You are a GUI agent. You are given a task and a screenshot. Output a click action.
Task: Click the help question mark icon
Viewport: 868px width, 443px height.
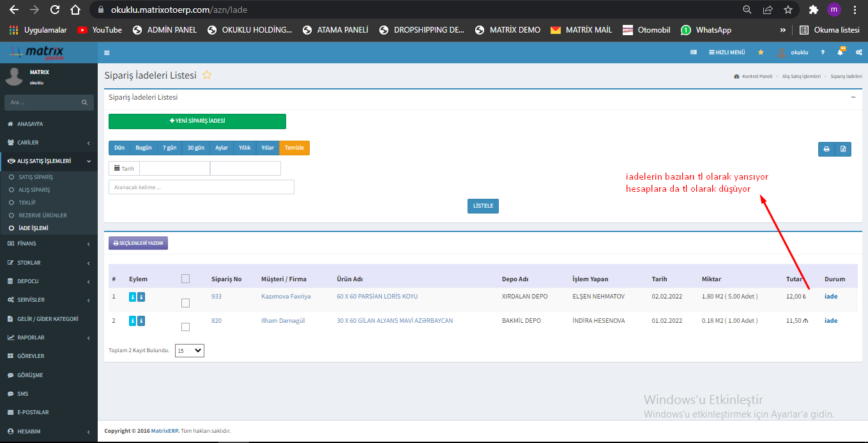pyautogui.click(x=823, y=52)
